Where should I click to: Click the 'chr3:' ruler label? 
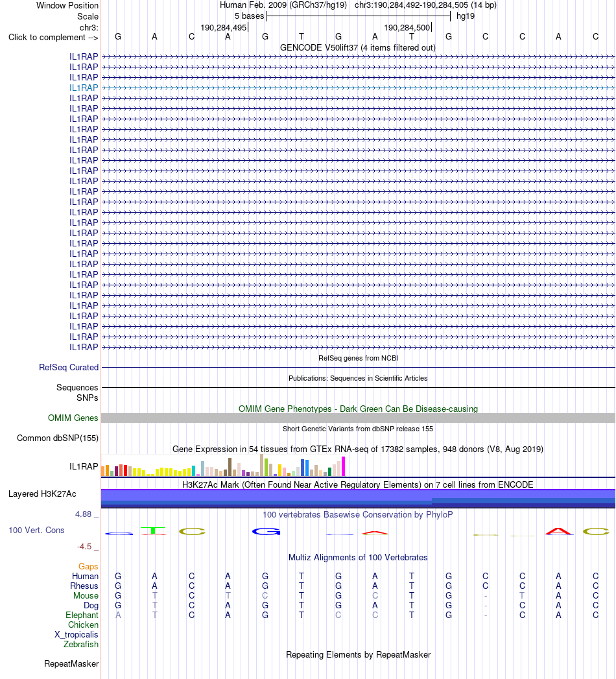click(89, 28)
